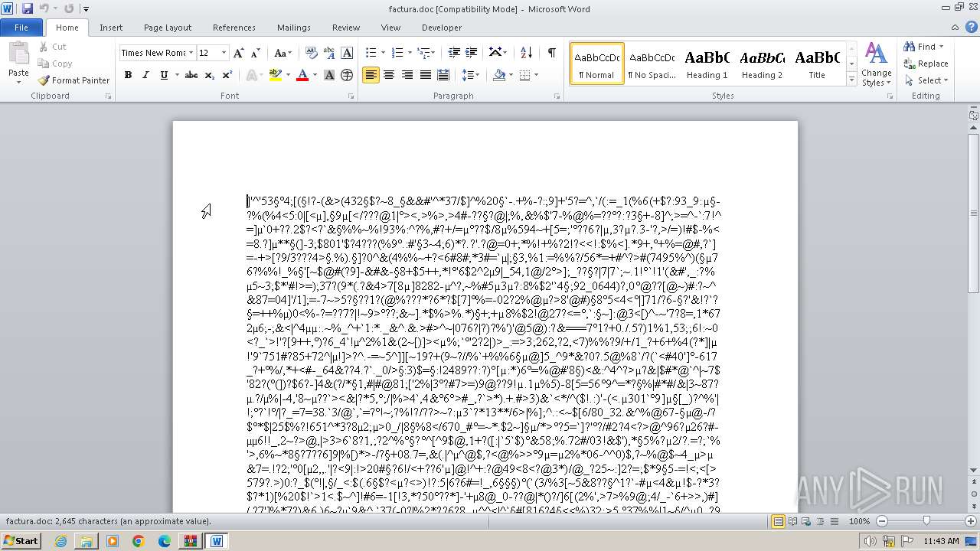Image resolution: width=980 pixels, height=551 pixels.
Task: Click the Text Effects glowing A
Action: click(x=250, y=75)
